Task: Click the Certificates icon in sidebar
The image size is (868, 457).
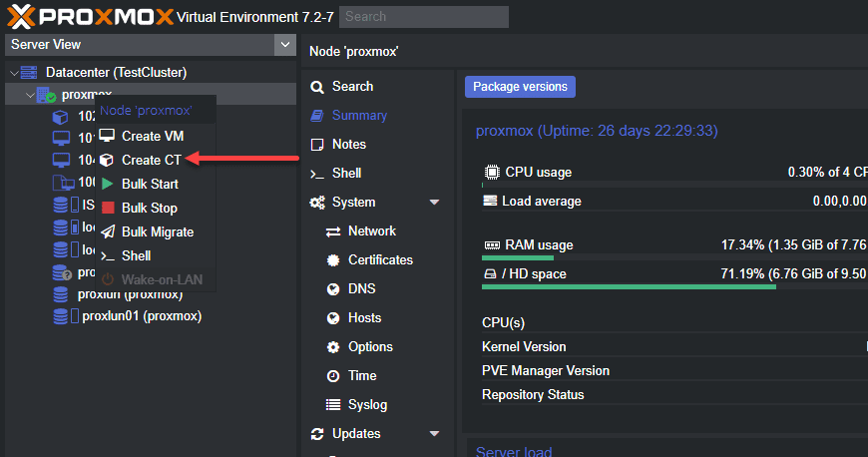Action: click(x=333, y=259)
